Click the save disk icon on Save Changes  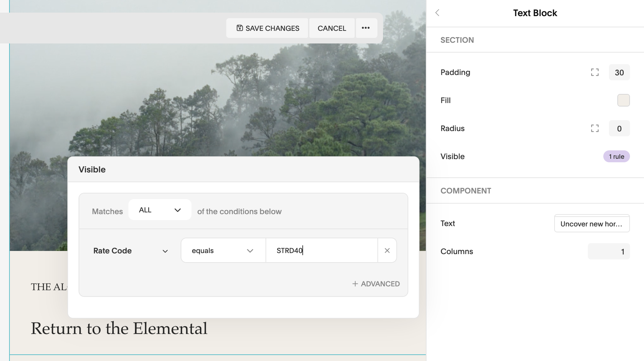click(240, 28)
